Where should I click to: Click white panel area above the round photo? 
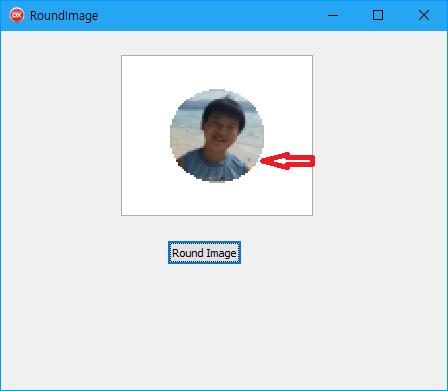coord(217,72)
